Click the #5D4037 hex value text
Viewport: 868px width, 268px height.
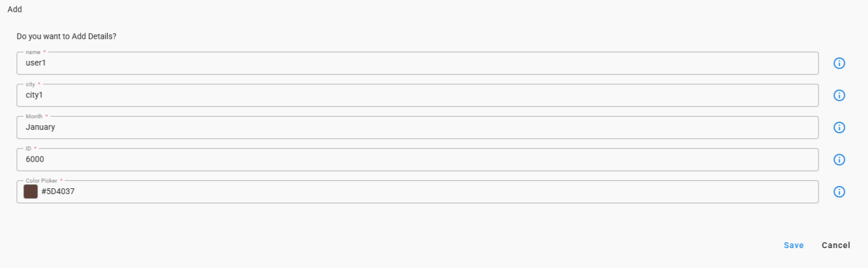(58, 192)
